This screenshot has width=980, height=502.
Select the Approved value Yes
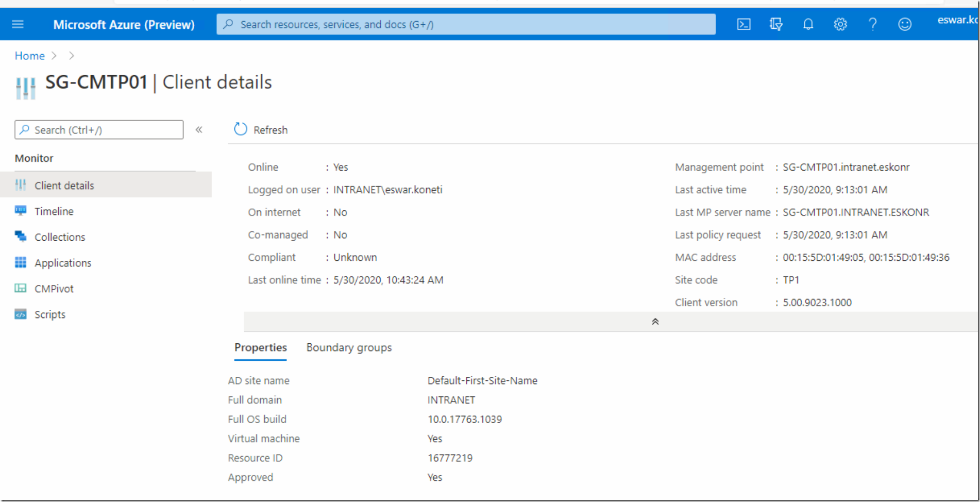[435, 477]
